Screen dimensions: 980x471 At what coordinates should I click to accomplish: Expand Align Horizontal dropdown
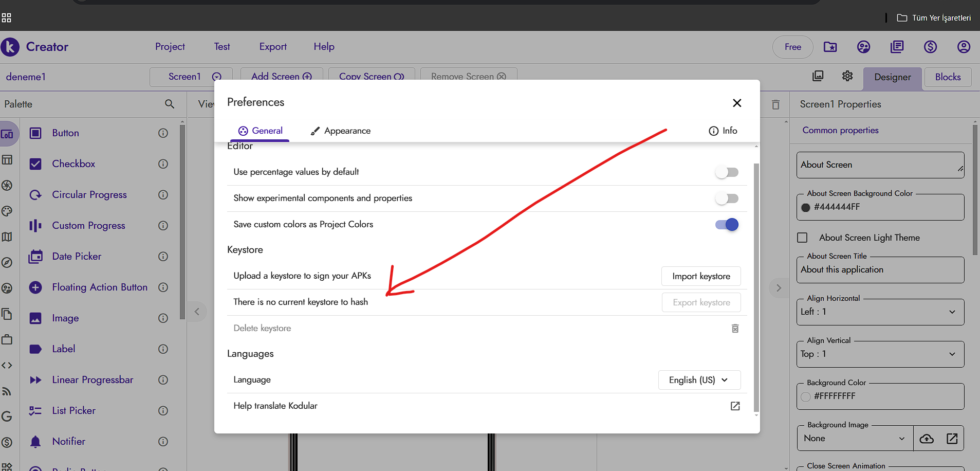click(x=880, y=312)
